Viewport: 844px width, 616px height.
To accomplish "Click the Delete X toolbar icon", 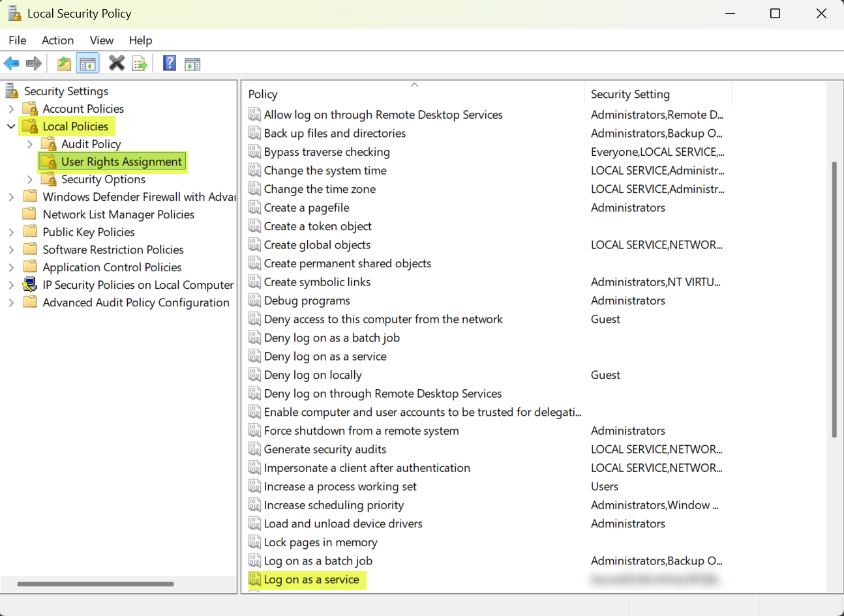I will coord(117,63).
